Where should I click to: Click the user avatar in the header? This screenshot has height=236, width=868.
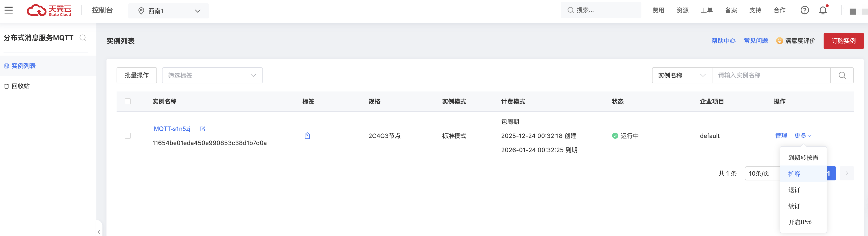click(x=853, y=11)
